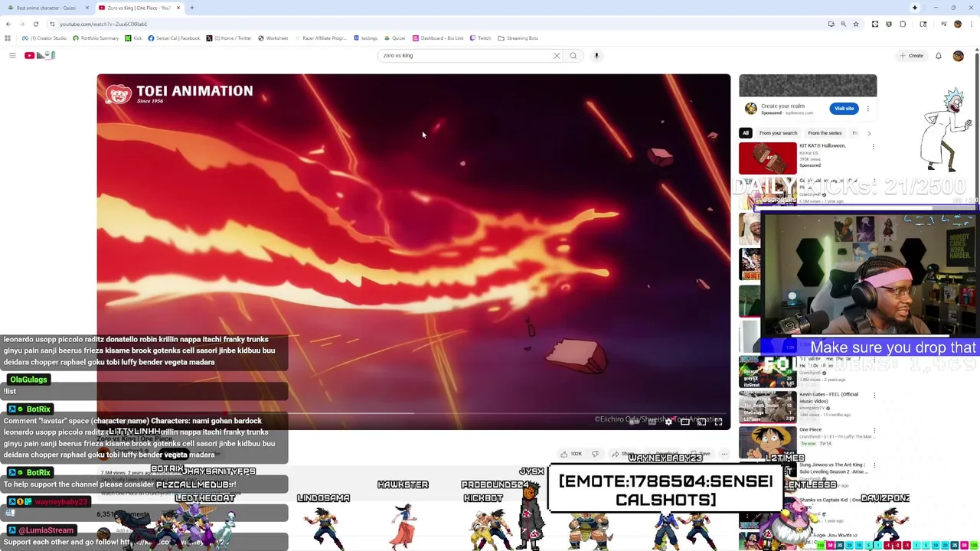Open options for One Piece suggested video
Image resolution: width=980 pixels, height=551 pixels.
click(874, 431)
